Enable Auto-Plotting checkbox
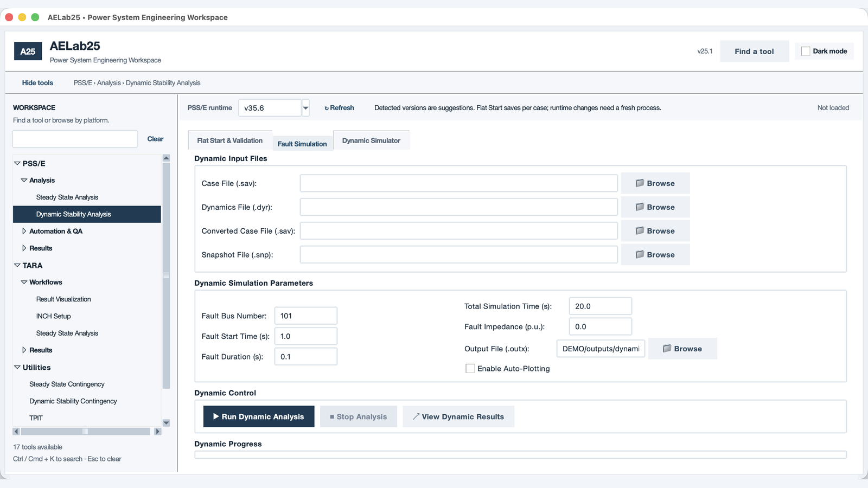Screen dimensions: 868x488 pyautogui.click(x=470, y=369)
